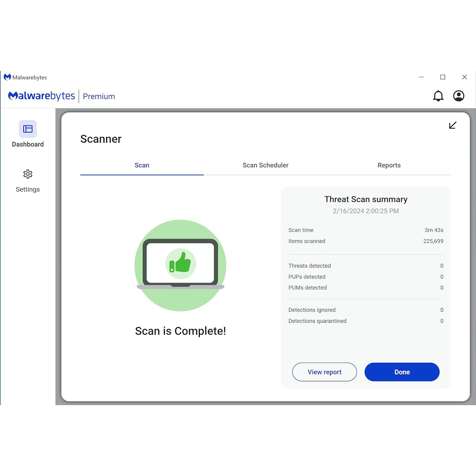476x476 pixels.
Task: Click the View report button
Action: pos(324,372)
